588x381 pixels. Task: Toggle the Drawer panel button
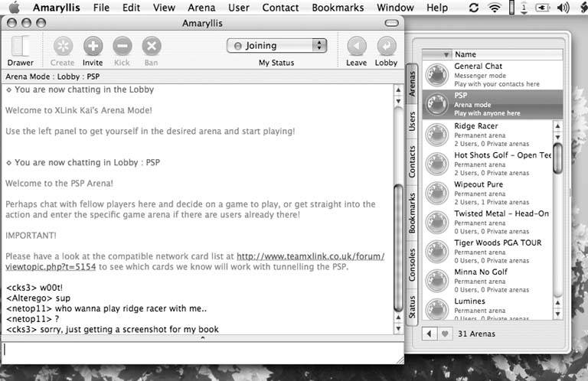click(21, 46)
